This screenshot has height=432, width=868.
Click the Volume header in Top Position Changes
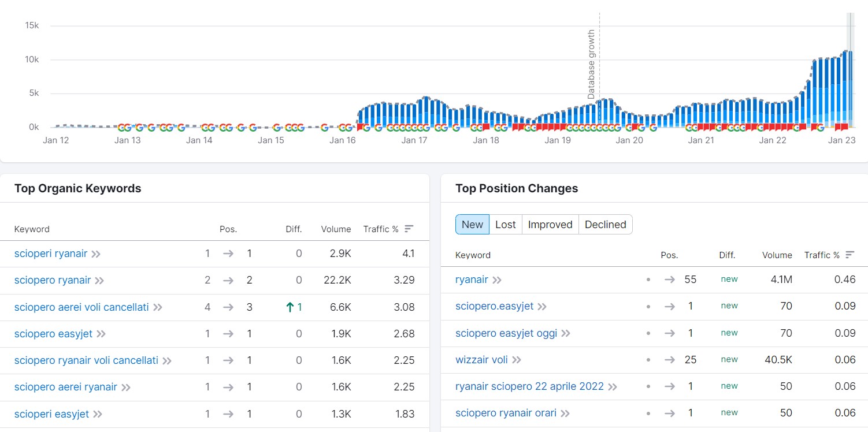pos(777,255)
